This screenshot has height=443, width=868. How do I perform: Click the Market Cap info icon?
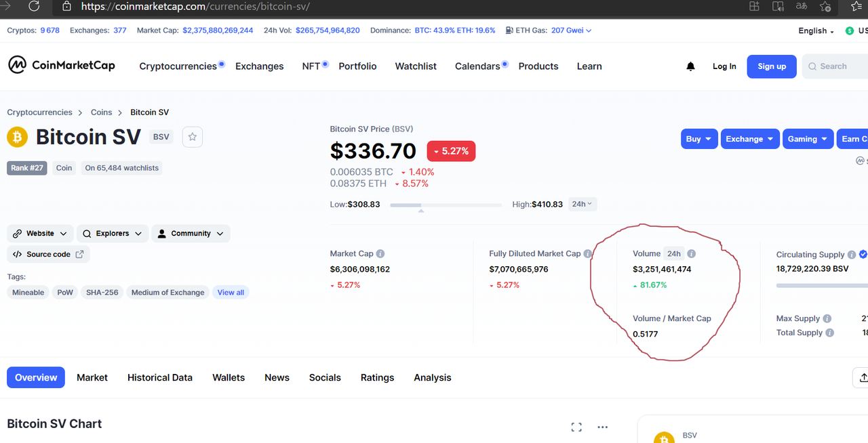pyautogui.click(x=380, y=254)
